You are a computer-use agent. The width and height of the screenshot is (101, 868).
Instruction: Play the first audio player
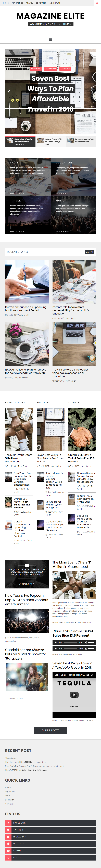click(x=56, y=642)
